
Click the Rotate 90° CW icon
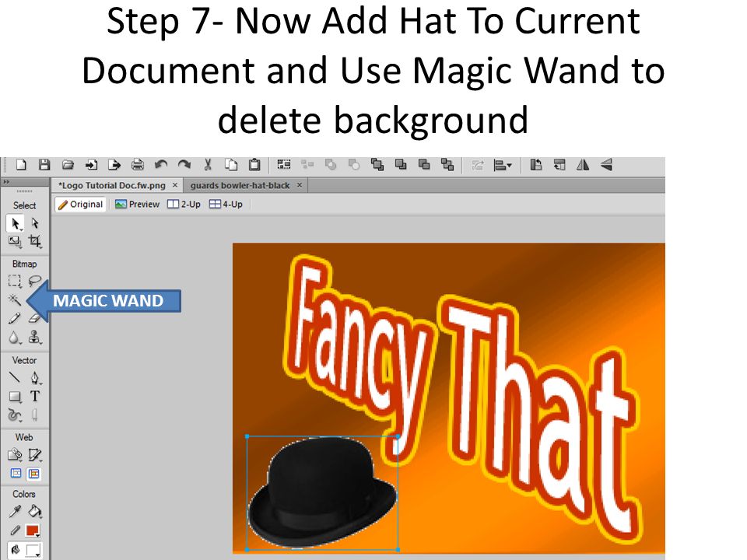[x=559, y=165]
